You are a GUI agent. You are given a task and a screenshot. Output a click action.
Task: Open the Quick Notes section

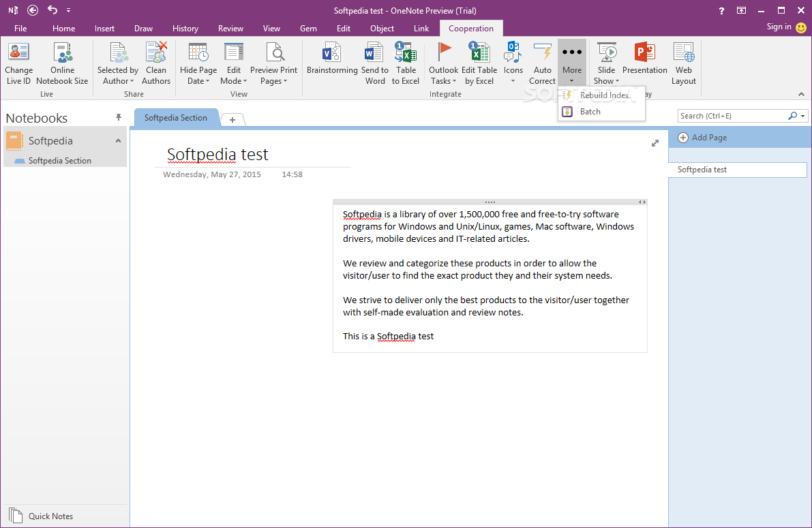coord(65,516)
